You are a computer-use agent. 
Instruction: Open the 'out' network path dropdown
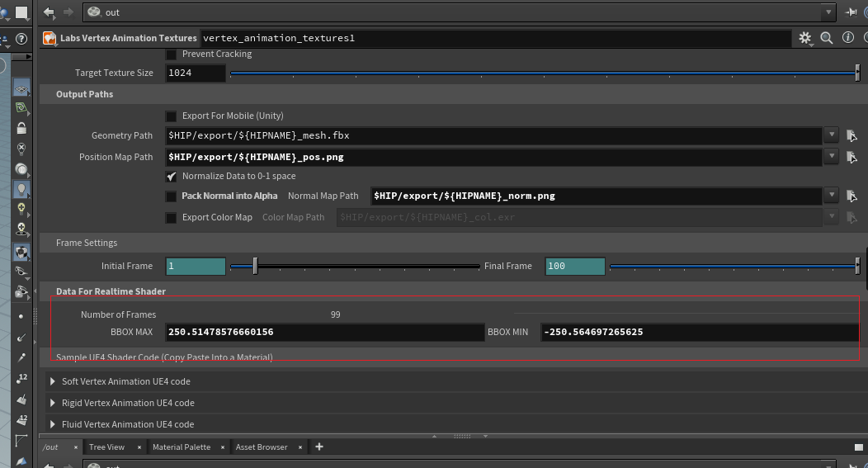tap(828, 12)
